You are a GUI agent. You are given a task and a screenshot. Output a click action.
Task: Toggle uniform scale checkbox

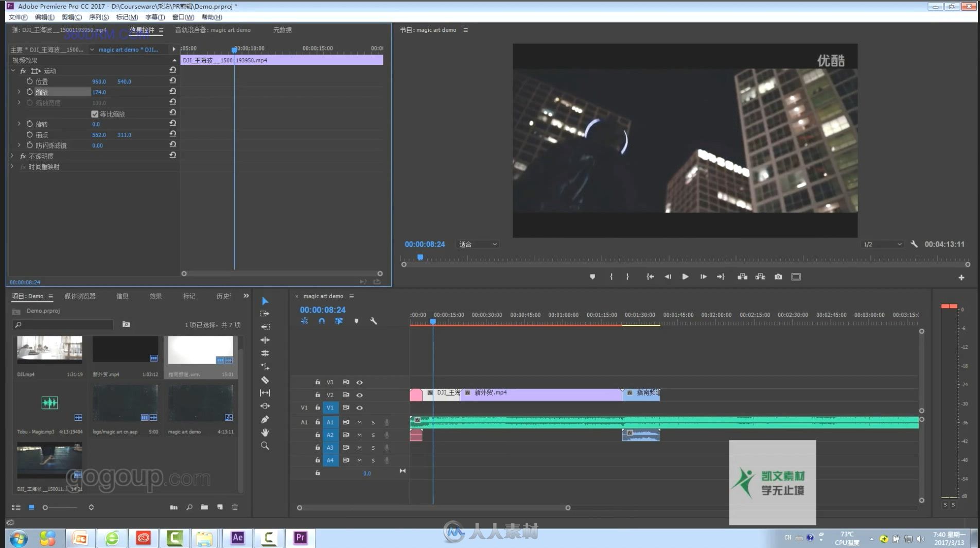pos(95,114)
